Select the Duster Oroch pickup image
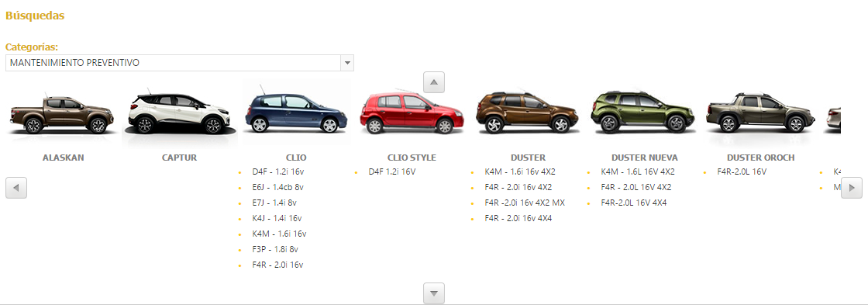The image size is (868, 305). coord(760,113)
